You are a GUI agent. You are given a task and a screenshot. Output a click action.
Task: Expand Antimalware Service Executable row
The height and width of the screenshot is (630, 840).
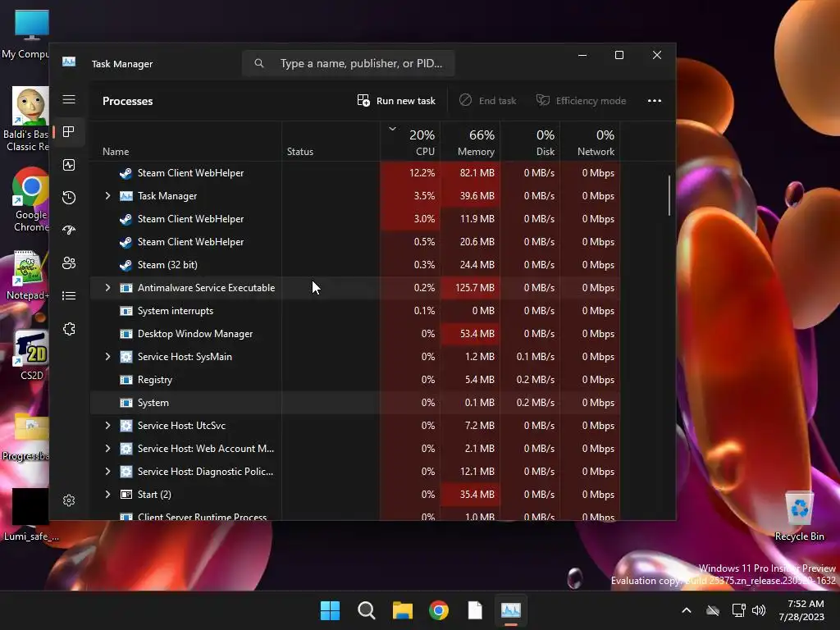click(x=107, y=288)
